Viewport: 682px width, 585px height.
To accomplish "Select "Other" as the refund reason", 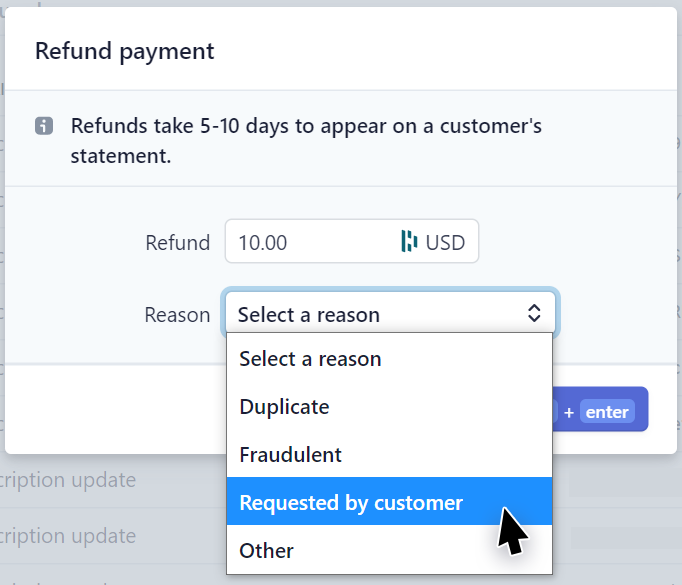I will point(266,551).
